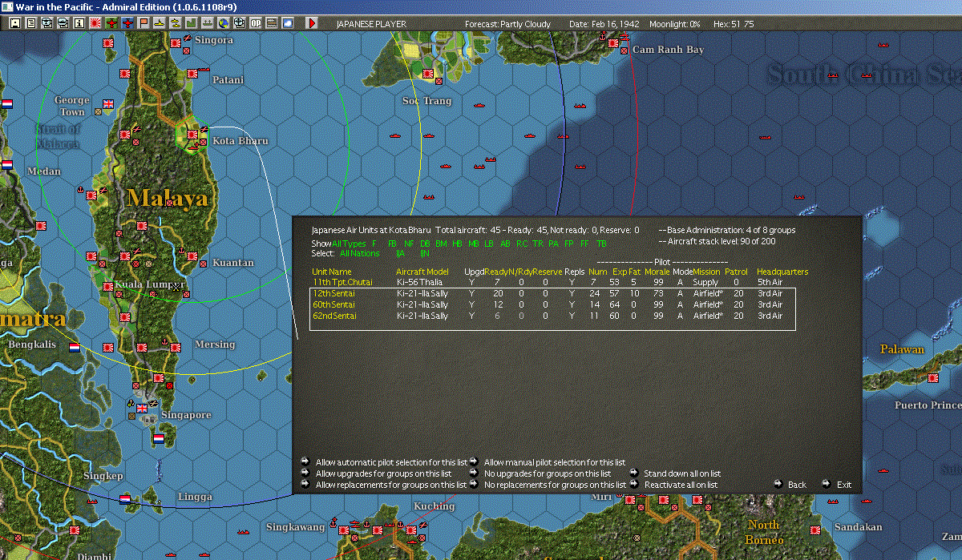962x560 pixels.
Task: Sort by Aircraft Model column header
Action: 422,272
